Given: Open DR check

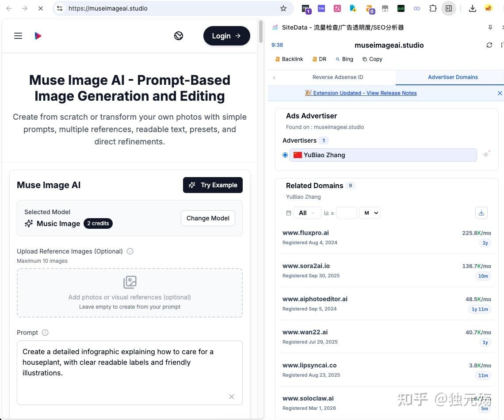Looking at the screenshot, I should tap(319, 59).
